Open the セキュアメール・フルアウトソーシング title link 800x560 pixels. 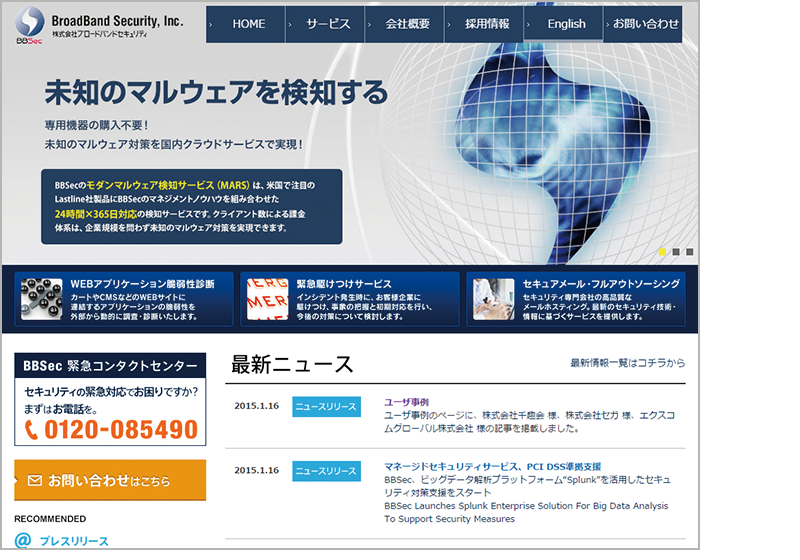click(601, 284)
